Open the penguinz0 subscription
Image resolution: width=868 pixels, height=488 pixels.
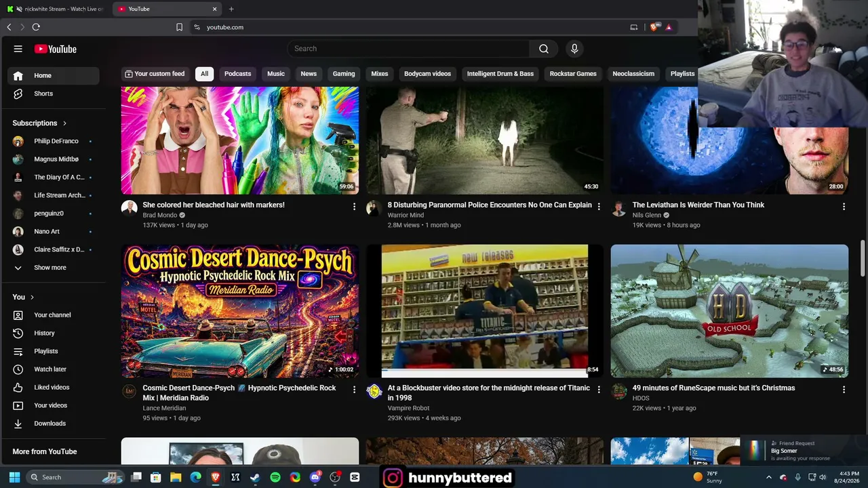tap(54, 213)
